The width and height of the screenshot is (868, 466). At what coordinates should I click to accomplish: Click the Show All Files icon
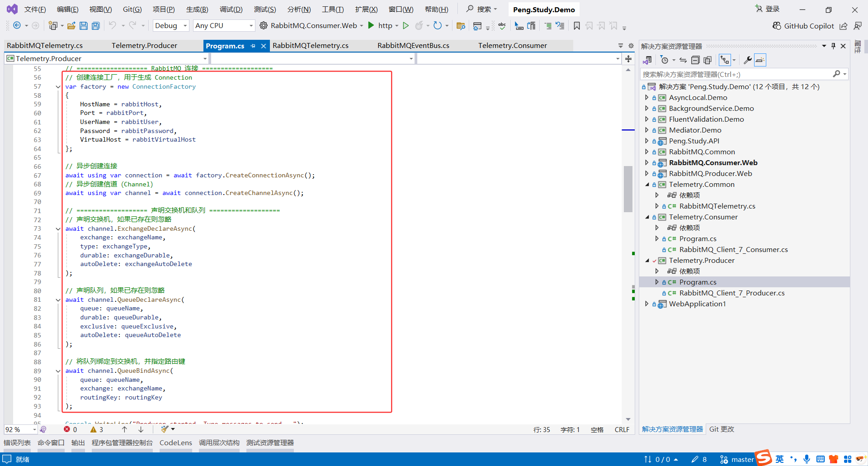coord(708,60)
